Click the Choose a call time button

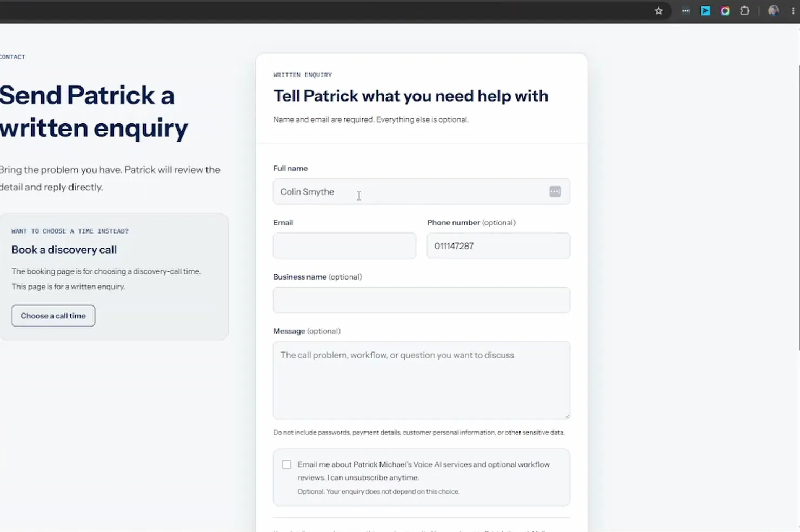pos(53,316)
